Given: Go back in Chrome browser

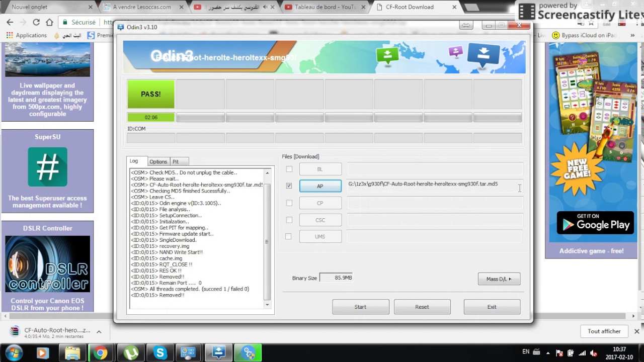Looking at the screenshot, I should (x=10, y=22).
